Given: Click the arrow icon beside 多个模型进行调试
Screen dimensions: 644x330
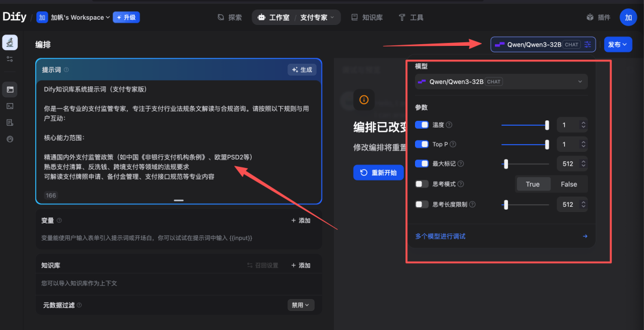Looking at the screenshot, I should [x=585, y=236].
